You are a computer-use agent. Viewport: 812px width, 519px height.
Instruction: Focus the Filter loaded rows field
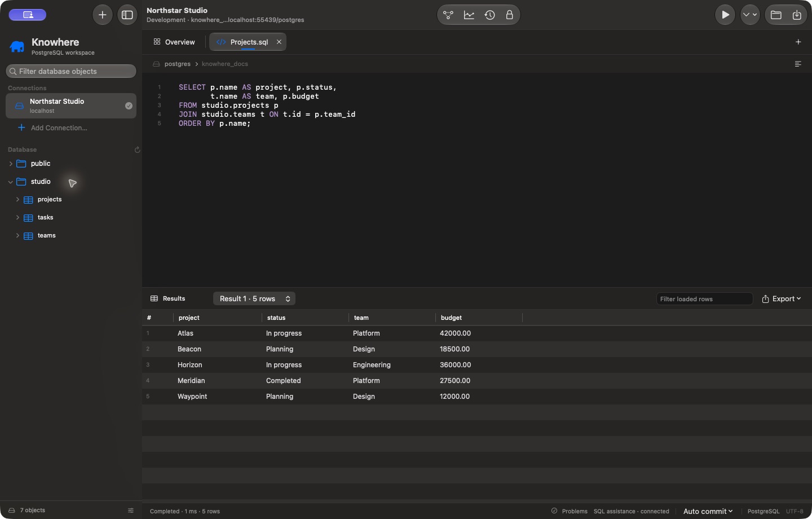pos(704,299)
